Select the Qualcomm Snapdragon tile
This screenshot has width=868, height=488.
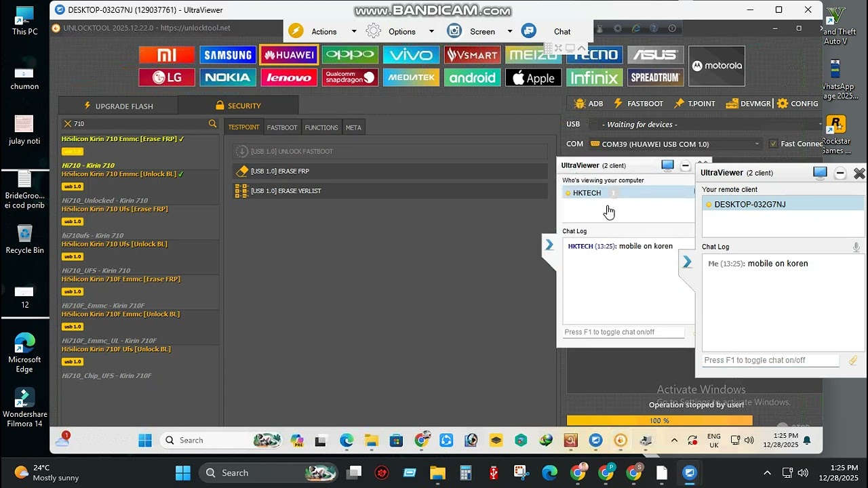pyautogui.click(x=350, y=77)
